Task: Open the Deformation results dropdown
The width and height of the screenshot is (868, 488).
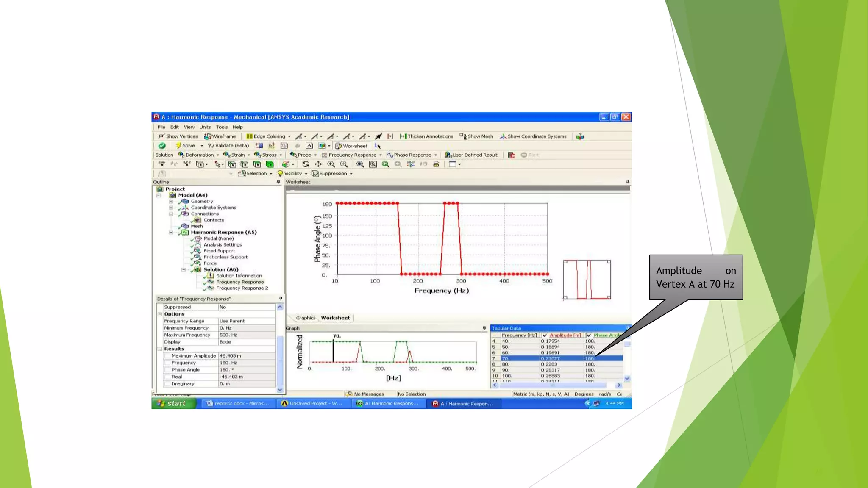Action: pyautogui.click(x=199, y=155)
